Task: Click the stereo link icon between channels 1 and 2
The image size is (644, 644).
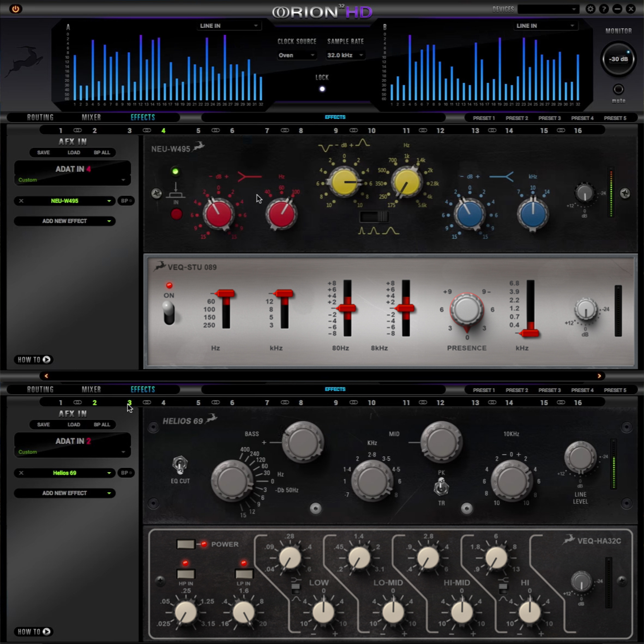Action: [x=77, y=130]
